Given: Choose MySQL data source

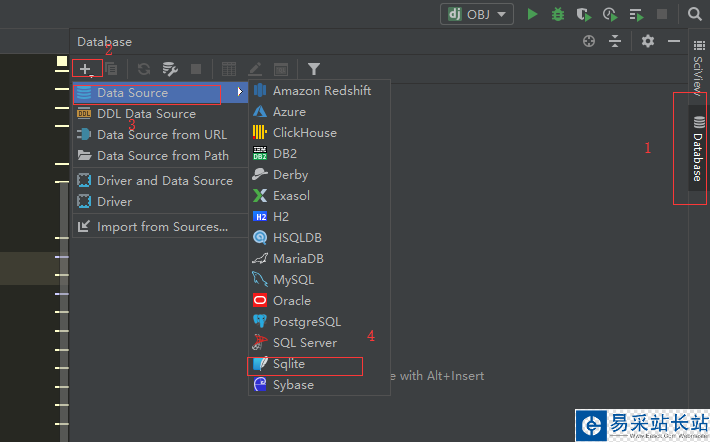Looking at the screenshot, I should (293, 280).
